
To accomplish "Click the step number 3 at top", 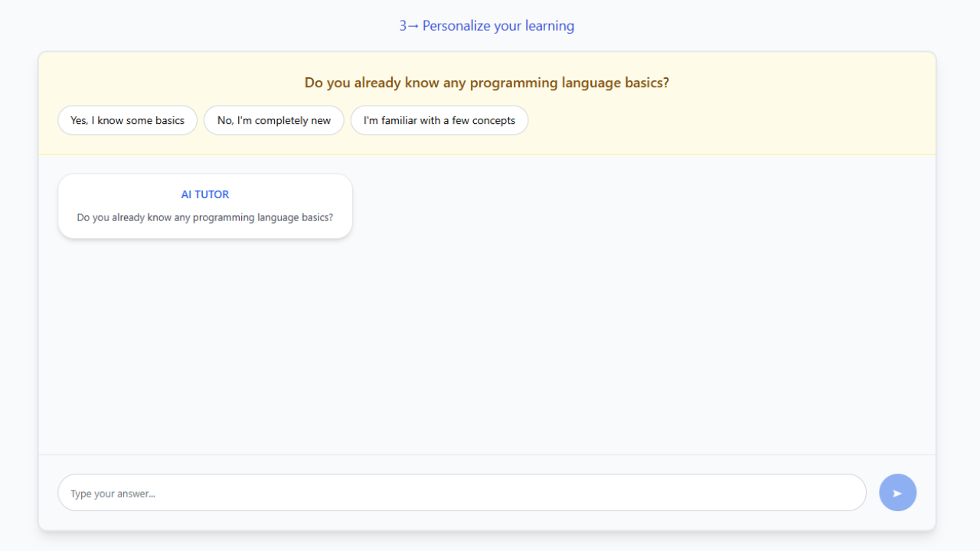I will click(403, 25).
